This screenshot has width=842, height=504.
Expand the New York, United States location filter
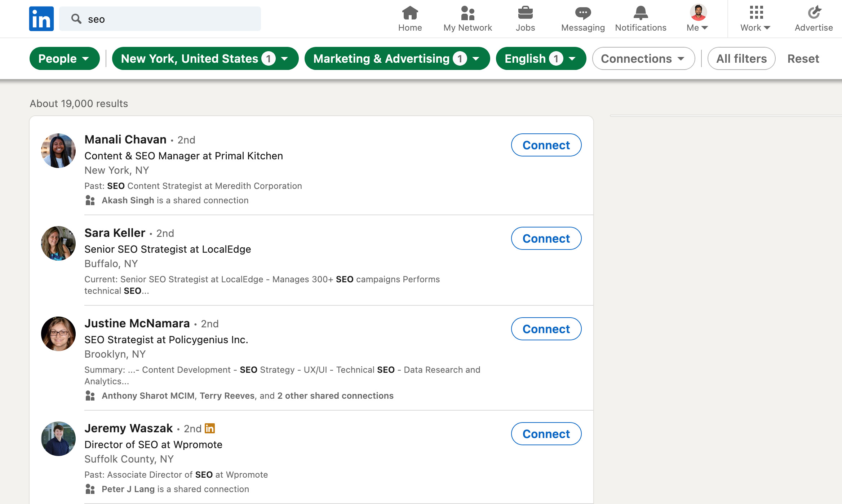[205, 58]
